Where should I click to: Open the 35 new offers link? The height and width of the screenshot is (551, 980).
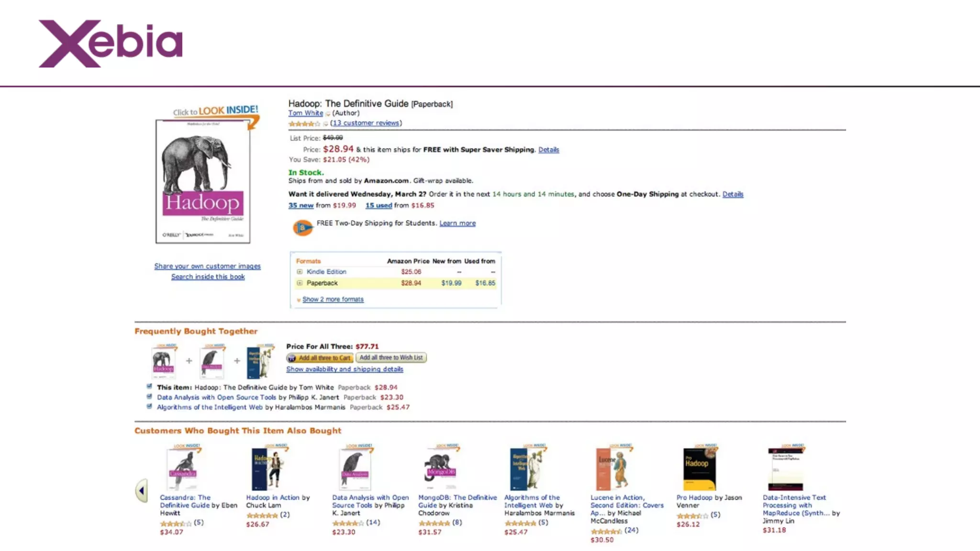(301, 205)
